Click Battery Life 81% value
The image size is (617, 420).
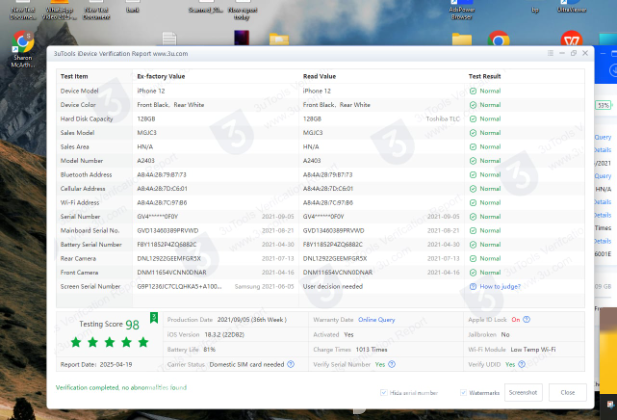(209, 350)
